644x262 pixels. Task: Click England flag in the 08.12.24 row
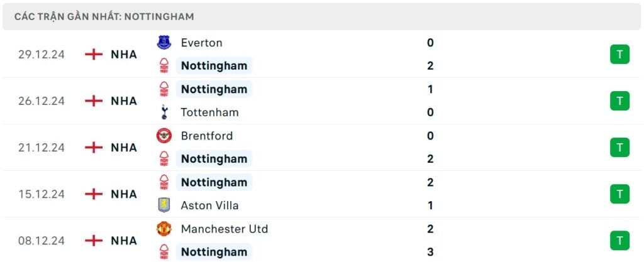94,240
